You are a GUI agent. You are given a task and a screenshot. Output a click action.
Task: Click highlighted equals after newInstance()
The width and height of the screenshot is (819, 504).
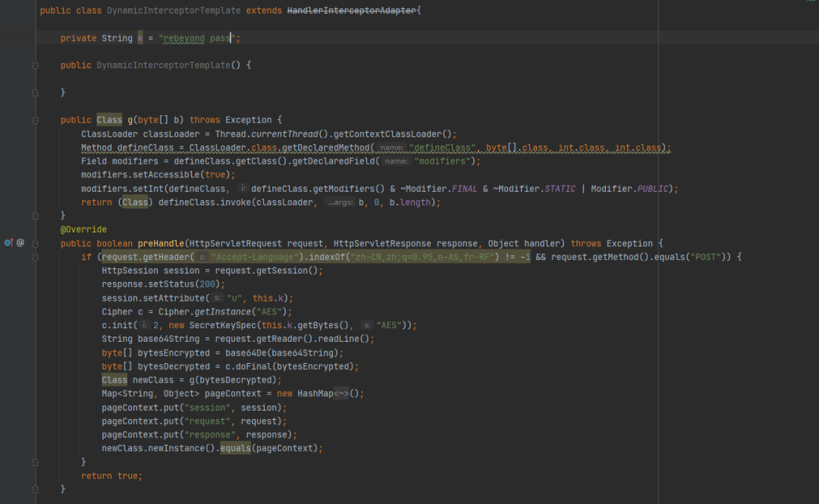(236, 449)
